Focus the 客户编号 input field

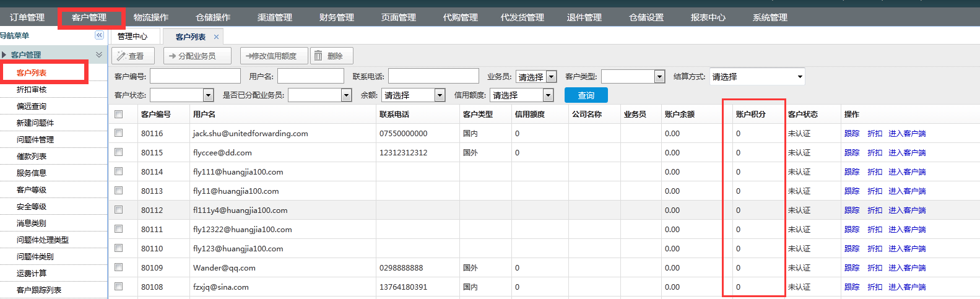[195, 76]
